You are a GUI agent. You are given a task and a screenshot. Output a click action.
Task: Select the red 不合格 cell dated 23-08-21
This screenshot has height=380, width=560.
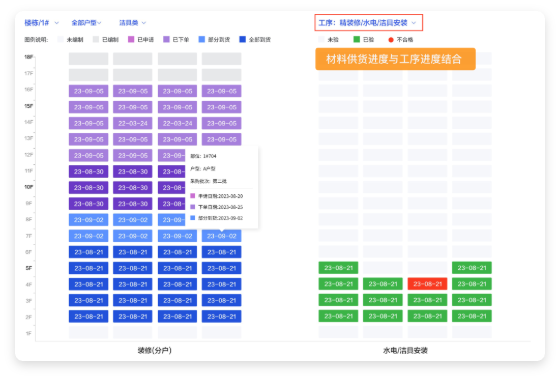[427, 284]
